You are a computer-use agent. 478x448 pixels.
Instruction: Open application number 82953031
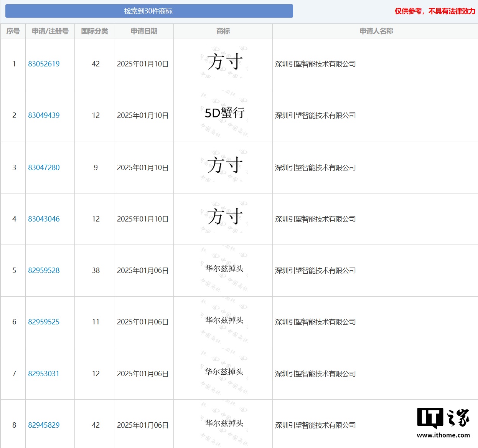(x=44, y=374)
